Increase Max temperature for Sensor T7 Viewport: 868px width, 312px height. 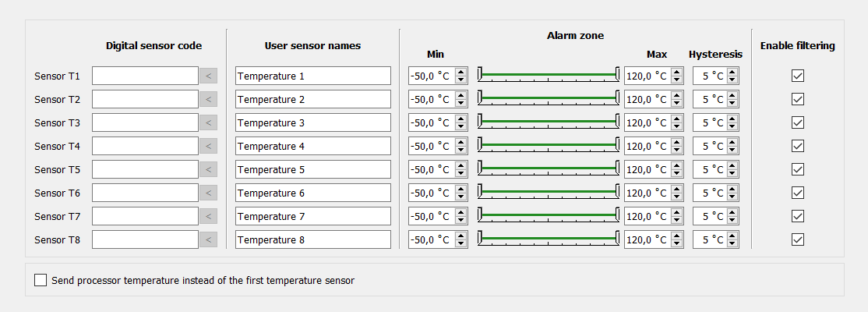click(676, 213)
